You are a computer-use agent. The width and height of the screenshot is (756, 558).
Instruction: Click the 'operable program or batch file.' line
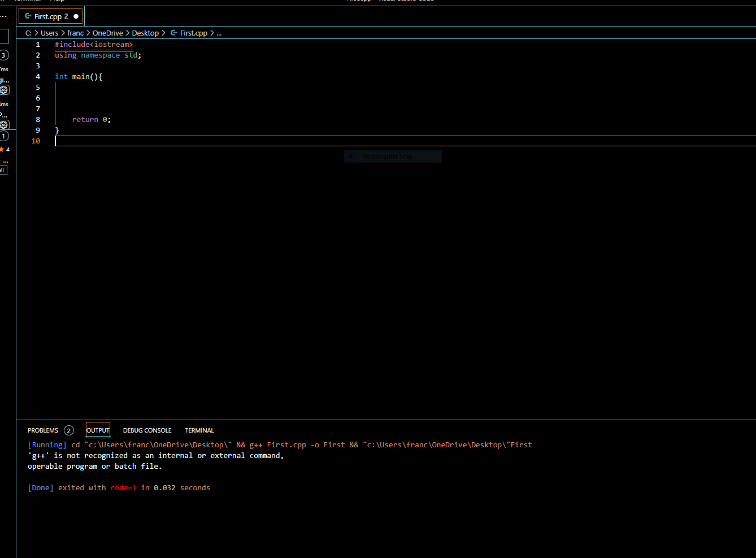(x=95, y=467)
